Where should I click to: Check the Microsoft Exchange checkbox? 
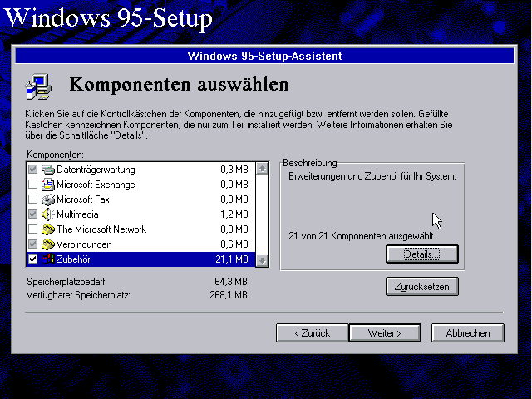32,184
